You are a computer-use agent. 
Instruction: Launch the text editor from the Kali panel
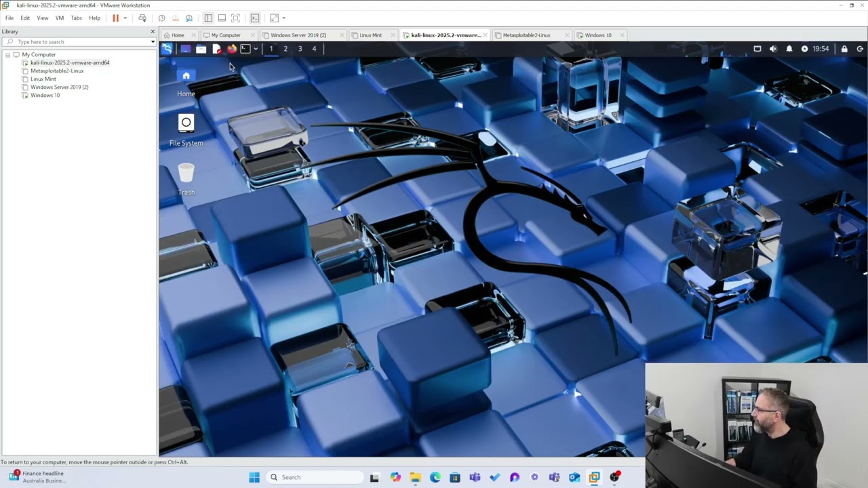[216, 49]
